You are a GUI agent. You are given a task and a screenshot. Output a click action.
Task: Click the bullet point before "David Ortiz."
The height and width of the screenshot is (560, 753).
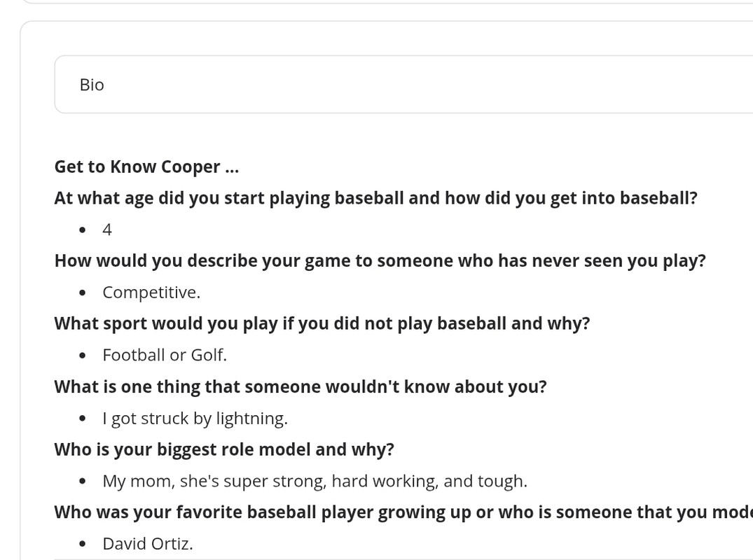coord(83,544)
